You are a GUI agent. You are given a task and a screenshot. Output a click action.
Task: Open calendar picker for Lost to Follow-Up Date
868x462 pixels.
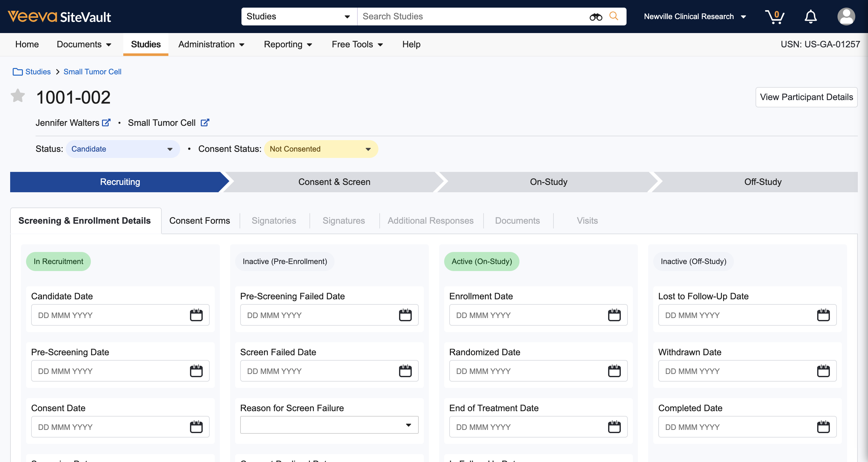tap(823, 315)
